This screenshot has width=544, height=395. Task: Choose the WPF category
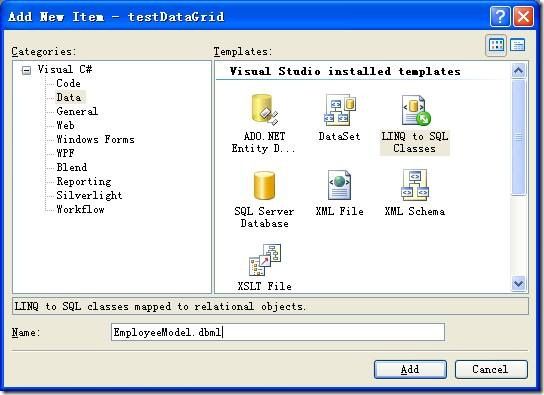pyautogui.click(x=65, y=153)
